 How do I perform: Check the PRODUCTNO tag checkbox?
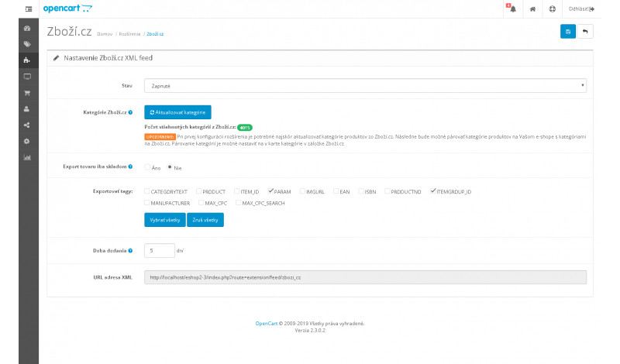[387, 191]
